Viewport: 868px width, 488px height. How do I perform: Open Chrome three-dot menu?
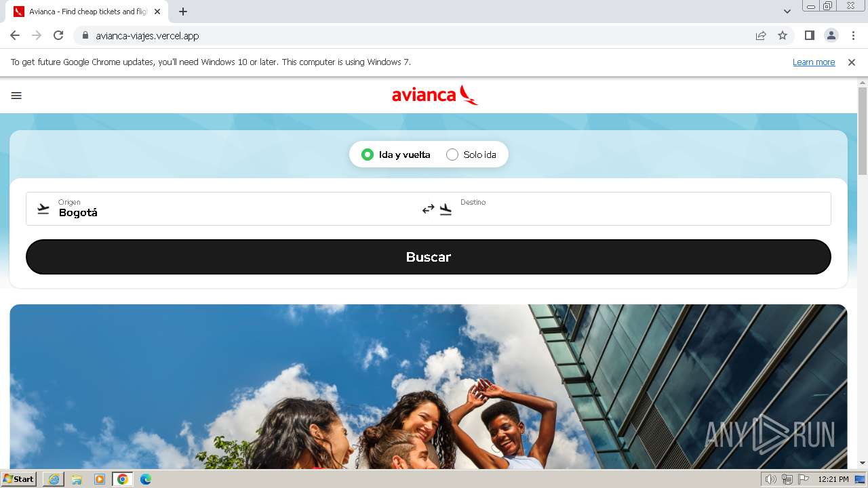click(853, 36)
